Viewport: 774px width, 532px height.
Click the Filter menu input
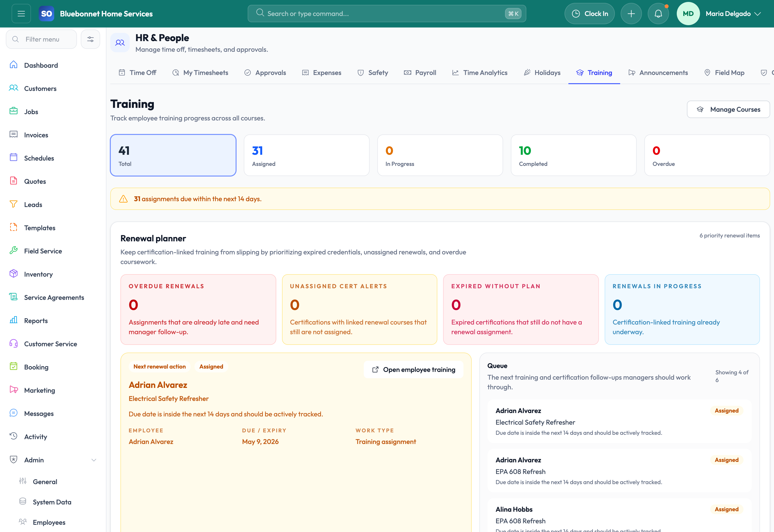[x=41, y=39]
